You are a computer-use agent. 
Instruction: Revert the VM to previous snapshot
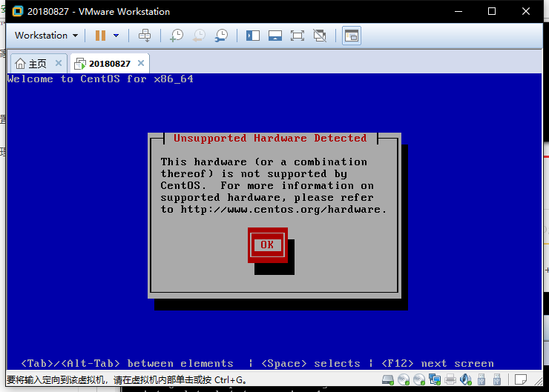click(x=200, y=36)
